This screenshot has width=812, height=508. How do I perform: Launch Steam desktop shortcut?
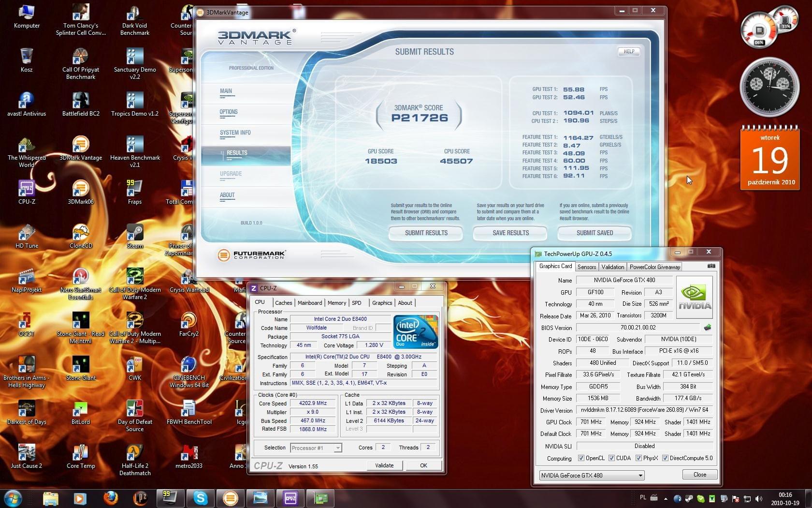(x=135, y=237)
